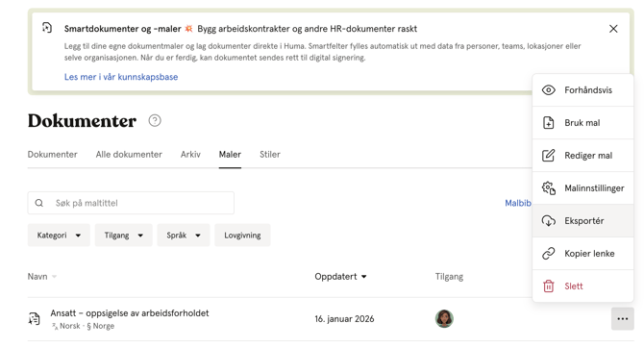The height and width of the screenshot is (348, 644).
Task: Click the magnifier icon in the search field
Action: [x=39, y=203]
